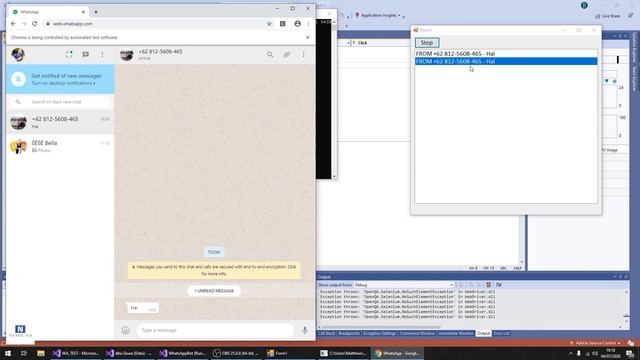The width and height of the screenshot is (640, 360).
Task: Click the Search or start new chat field
Action: coord(60,102)
